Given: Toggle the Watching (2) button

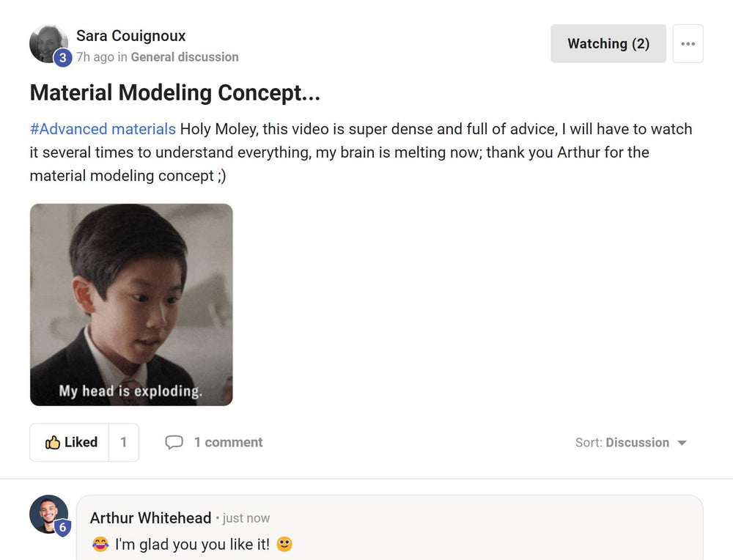Looking at the screenshot, I should 608,44.
